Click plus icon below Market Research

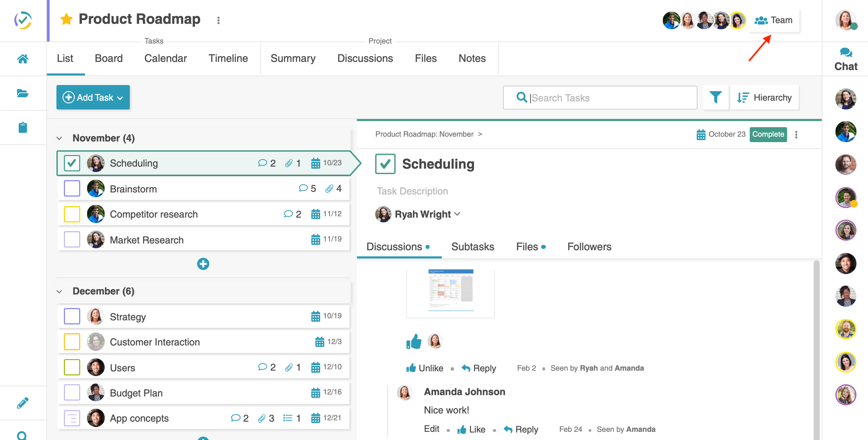(203, 264)
